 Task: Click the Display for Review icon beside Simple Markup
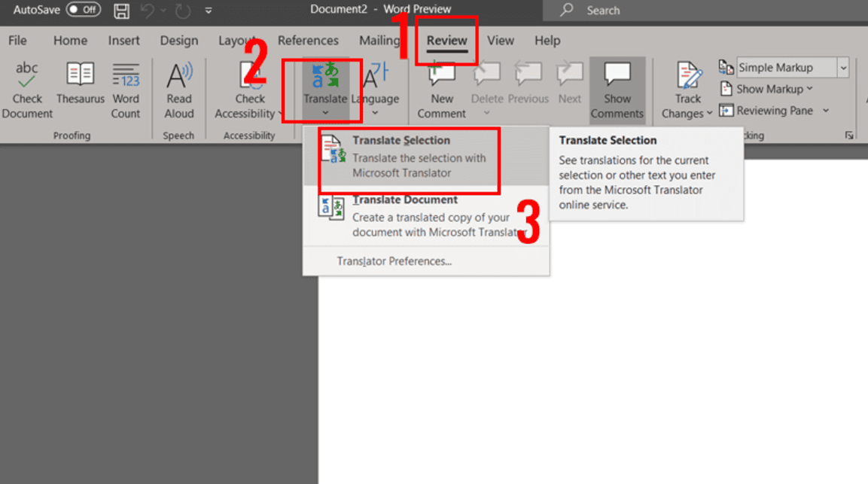(x=726, y=67)
